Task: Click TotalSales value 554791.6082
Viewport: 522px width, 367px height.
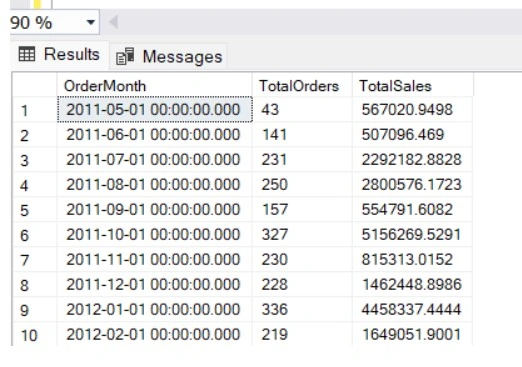Action: tap(412, 210)
